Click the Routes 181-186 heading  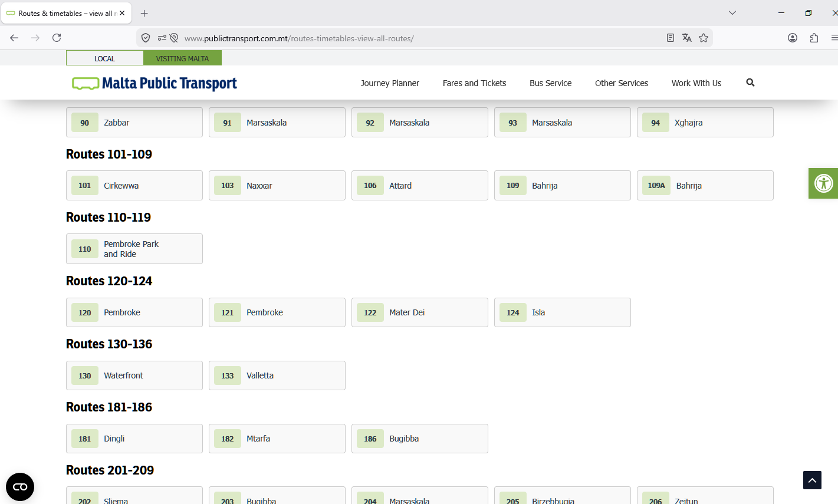[109, 407]
